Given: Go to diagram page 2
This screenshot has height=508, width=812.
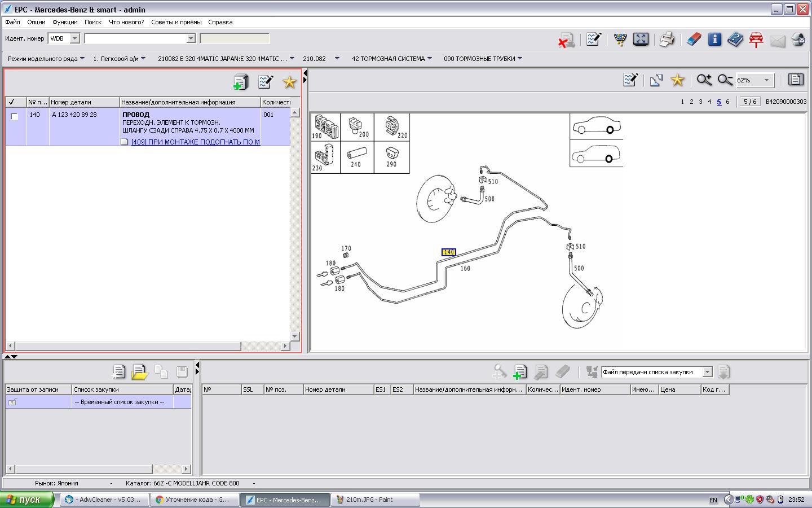Looking at the screenshot, I should click(x=691, y=102).
